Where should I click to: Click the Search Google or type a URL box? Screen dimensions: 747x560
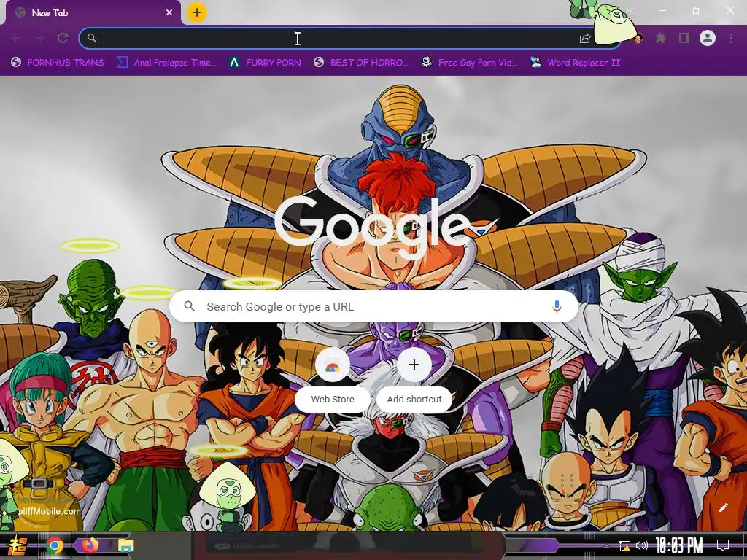pos(374,307)
